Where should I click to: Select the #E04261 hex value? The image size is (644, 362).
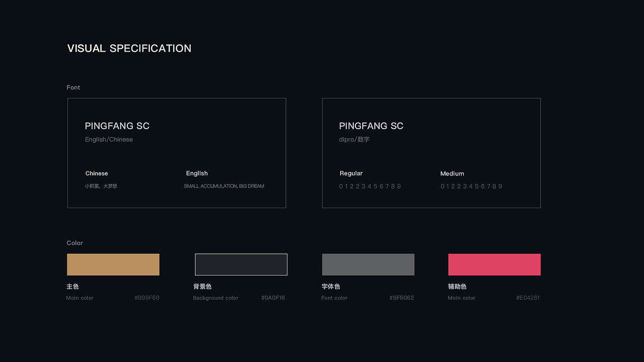click(x=528, y=298)
